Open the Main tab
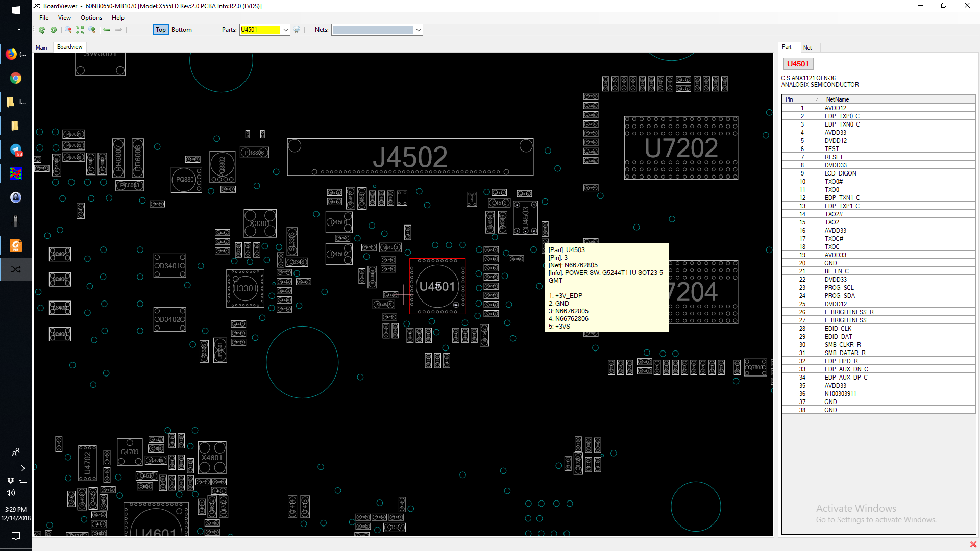980x551 pixels. [41, 48]
